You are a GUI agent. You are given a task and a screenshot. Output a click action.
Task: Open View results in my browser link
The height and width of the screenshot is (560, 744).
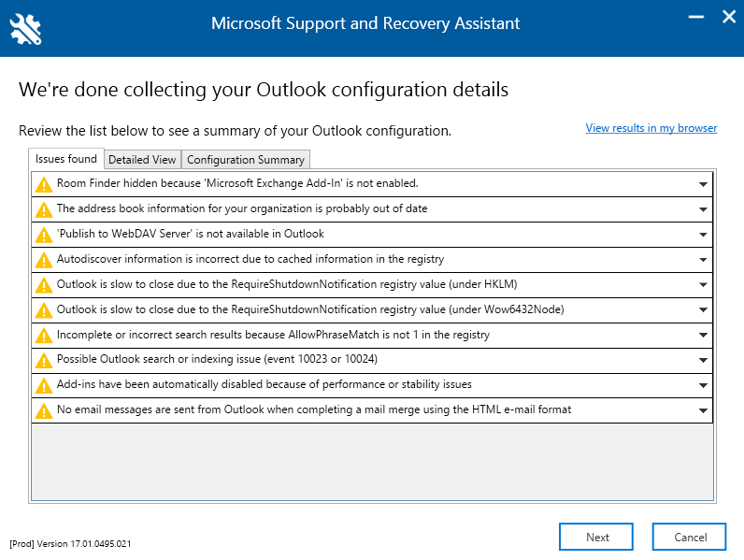651,128
